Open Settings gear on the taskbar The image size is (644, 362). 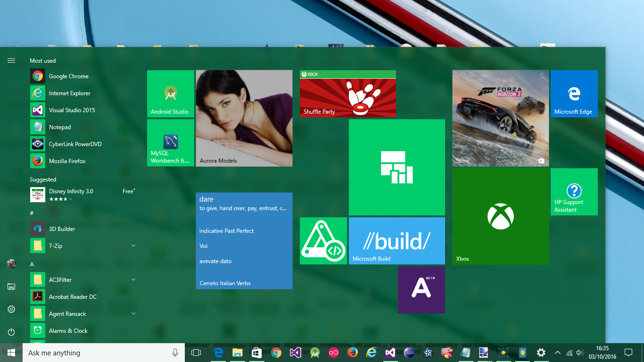(x=541, y=353)
